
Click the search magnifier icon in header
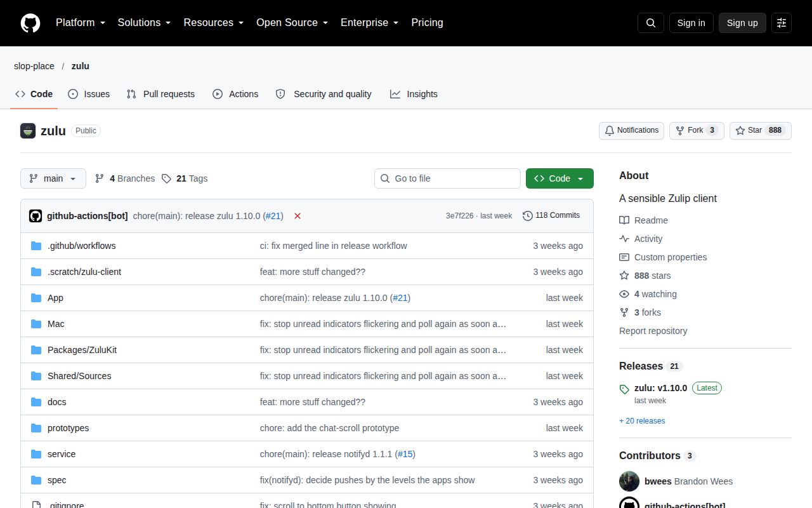pyautogui.click(x=651, y=23)
